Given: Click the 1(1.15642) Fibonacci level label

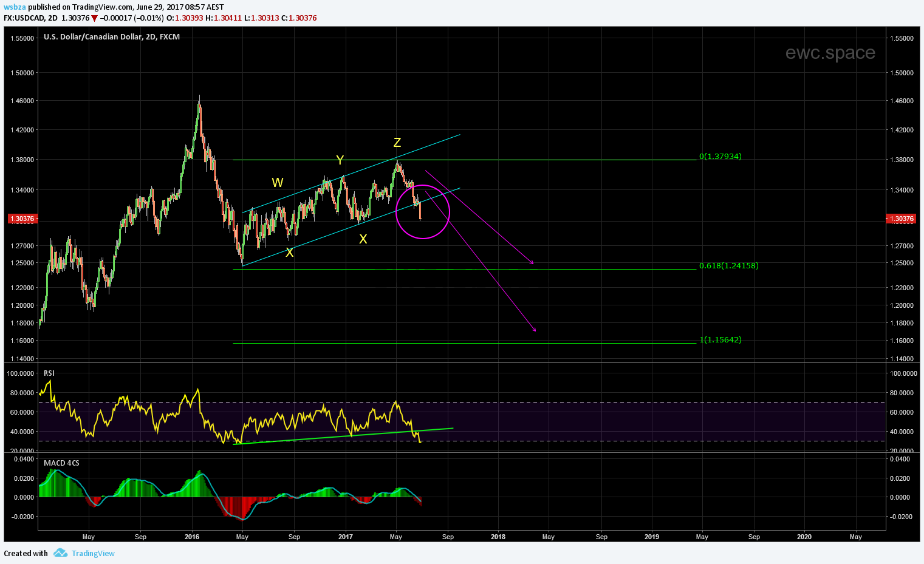Looking at the screenshot, I should click(x=720, y=340).
